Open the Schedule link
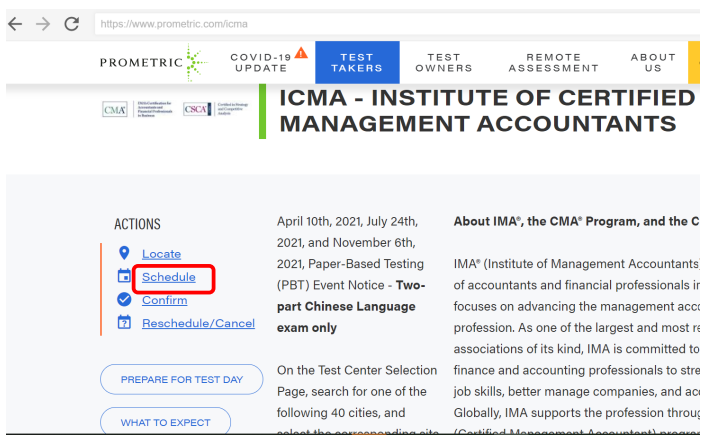Screen dimensions: 706x437 [x=169, y=277]
